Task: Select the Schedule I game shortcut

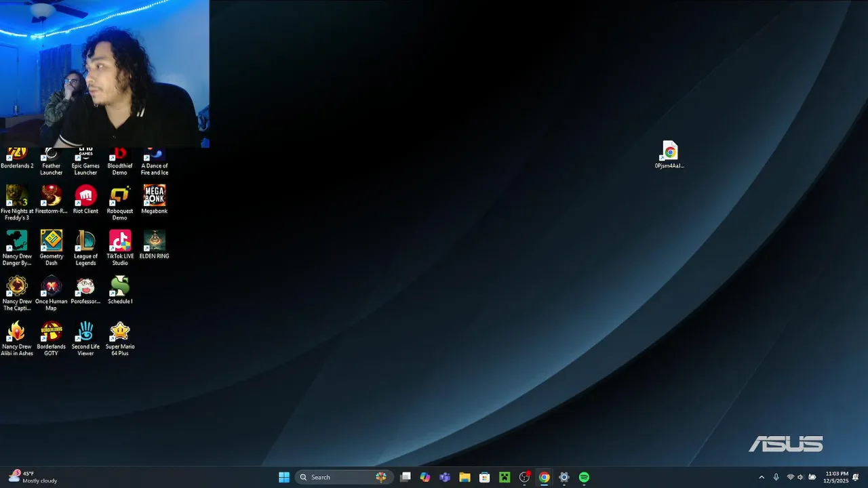Action: [120, 290]
